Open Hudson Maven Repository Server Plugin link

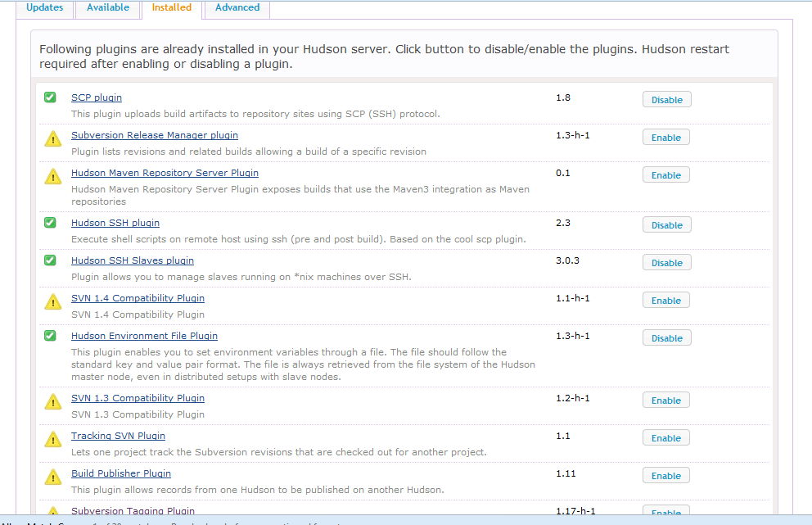[x=165, y=173]
